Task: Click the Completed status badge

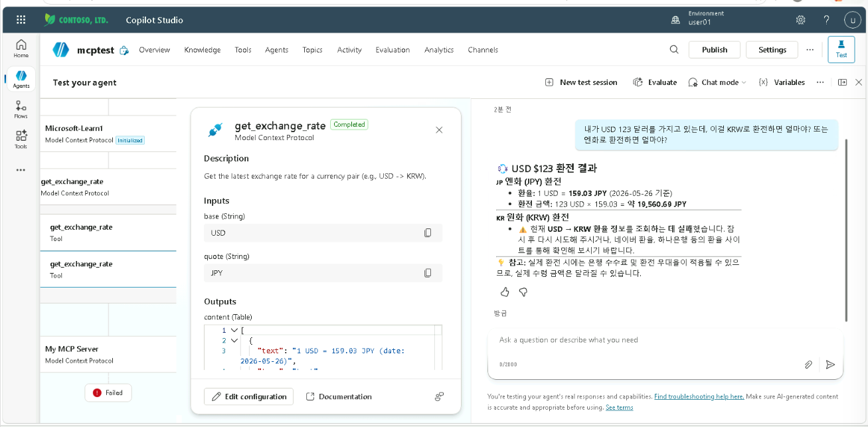Action: [349, 124]
